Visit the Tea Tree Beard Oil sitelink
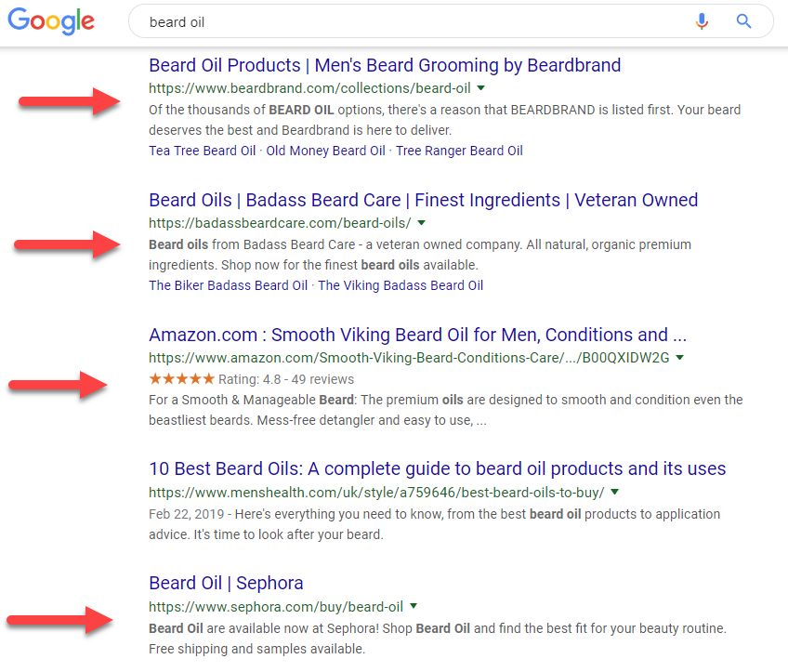This screenshot has width=788, height=672. tap(202, 150)
